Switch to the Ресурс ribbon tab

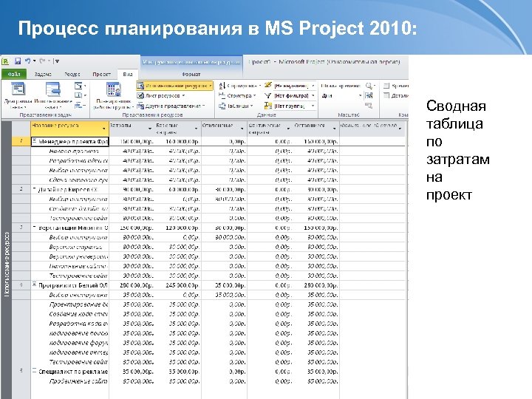point(72,74)
